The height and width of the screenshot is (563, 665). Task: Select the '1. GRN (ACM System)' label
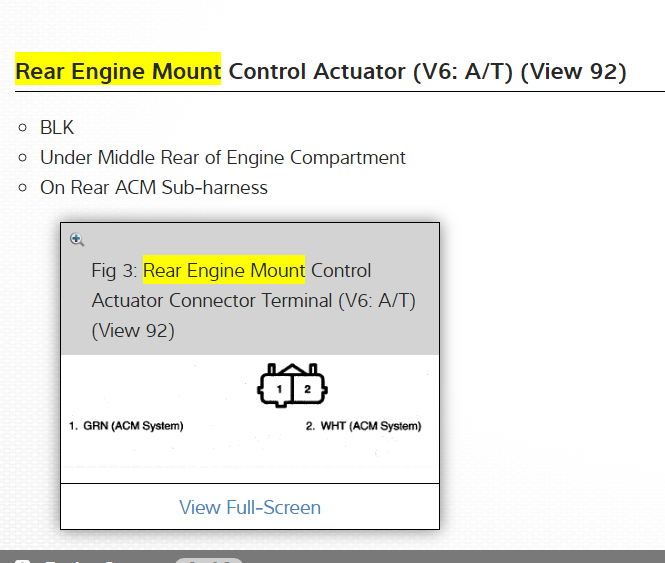coord(126,426)
